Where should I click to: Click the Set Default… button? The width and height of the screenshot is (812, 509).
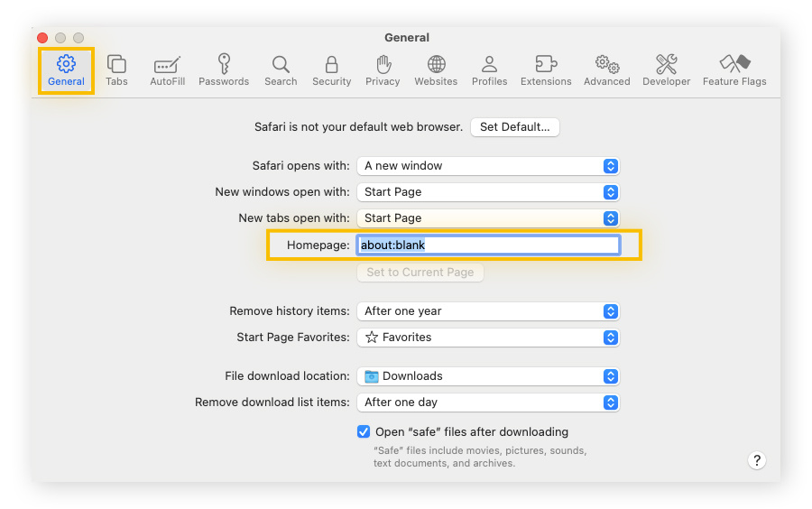pyautogui.click(x=515, y=127)
